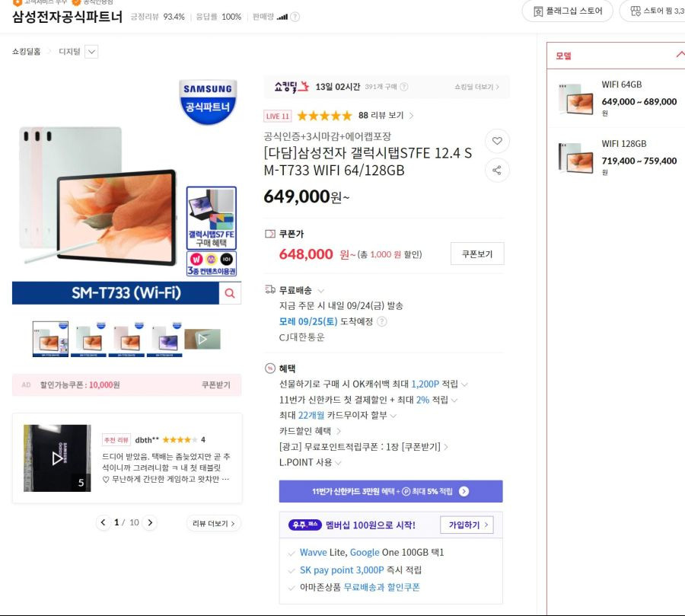Click the 쿠폰보기 button

pyautogui.click(x=477, y=254)
